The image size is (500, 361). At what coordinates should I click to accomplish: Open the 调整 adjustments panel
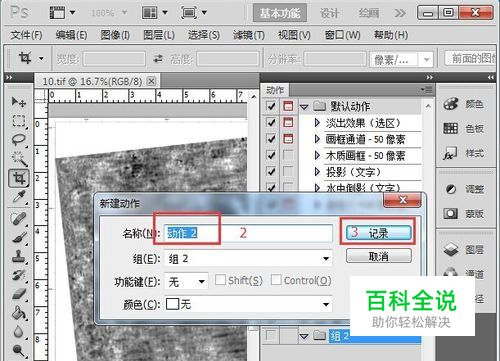click(464, 189)
